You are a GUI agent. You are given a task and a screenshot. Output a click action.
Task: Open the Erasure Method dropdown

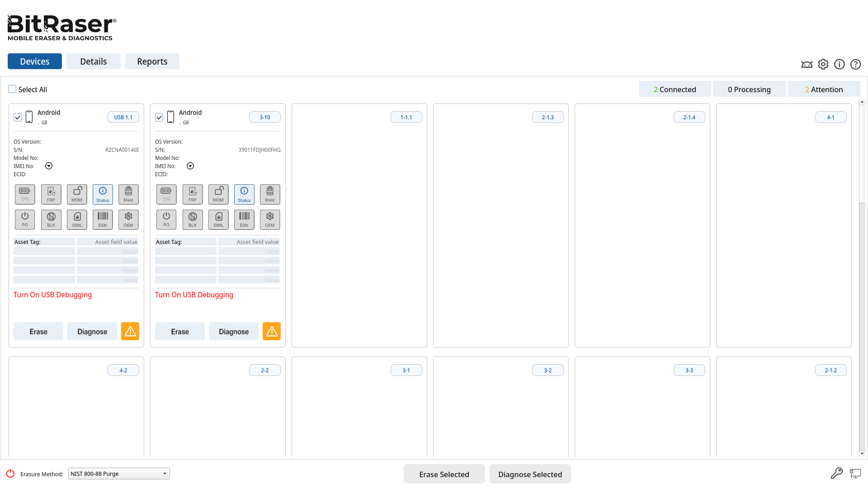[119, 474]
